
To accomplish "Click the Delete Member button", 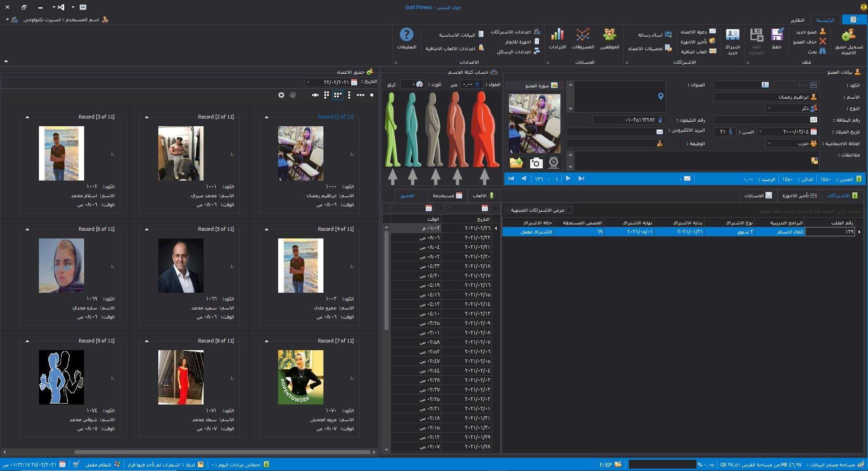I will 809,42.
